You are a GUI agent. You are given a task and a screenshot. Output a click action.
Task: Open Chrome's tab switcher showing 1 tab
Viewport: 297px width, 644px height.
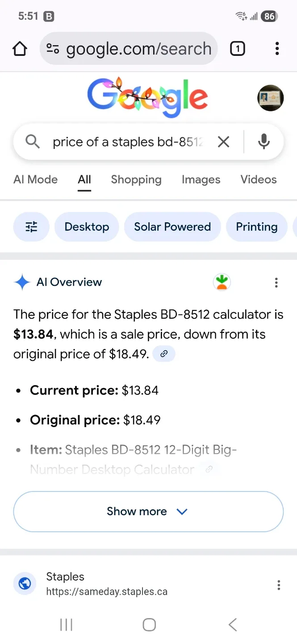[x=238, y=49]
